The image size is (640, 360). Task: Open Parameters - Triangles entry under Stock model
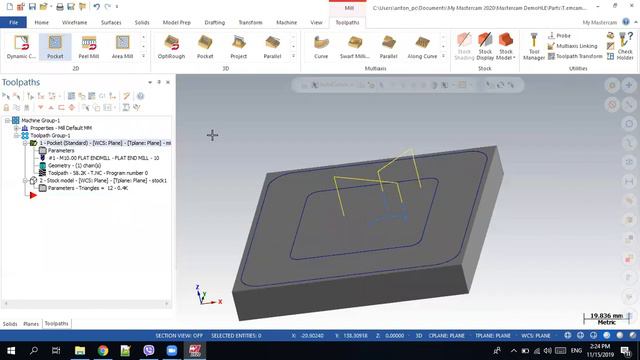click(x=88, y=188)
